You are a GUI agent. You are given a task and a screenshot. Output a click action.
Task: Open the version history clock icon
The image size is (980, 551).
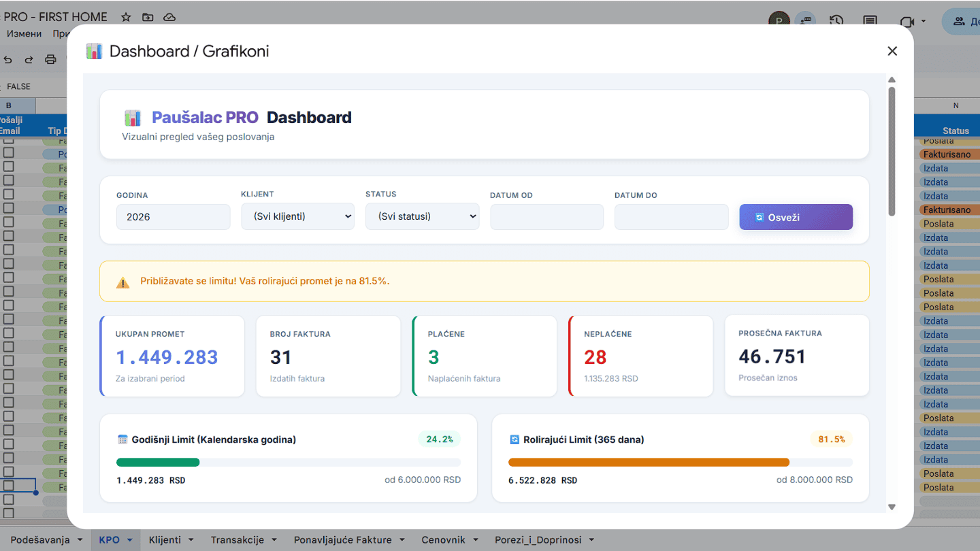tap(836, 21)
